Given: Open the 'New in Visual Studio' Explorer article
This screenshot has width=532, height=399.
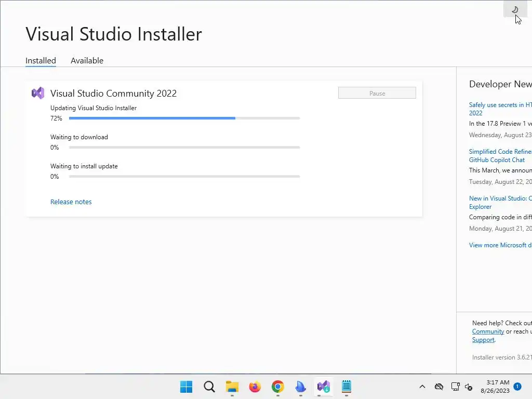Looking at the screenshot, I should [500, 203].
